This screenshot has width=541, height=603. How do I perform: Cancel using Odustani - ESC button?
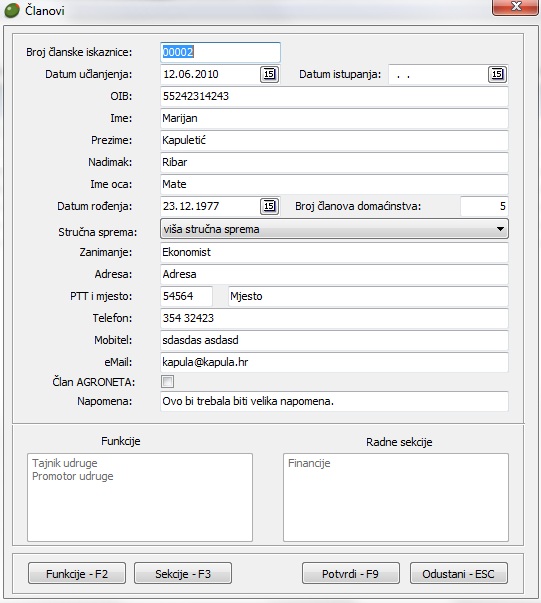459,573
